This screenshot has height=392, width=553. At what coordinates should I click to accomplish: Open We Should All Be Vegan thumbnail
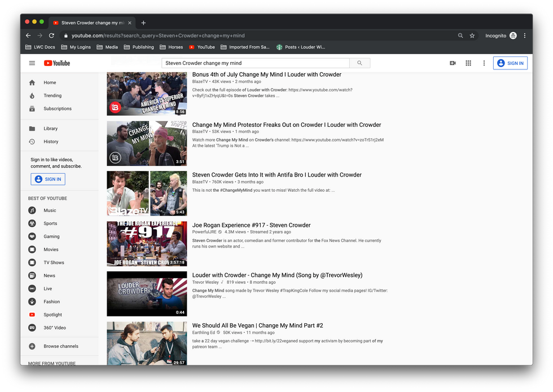[x=147, y=343]
